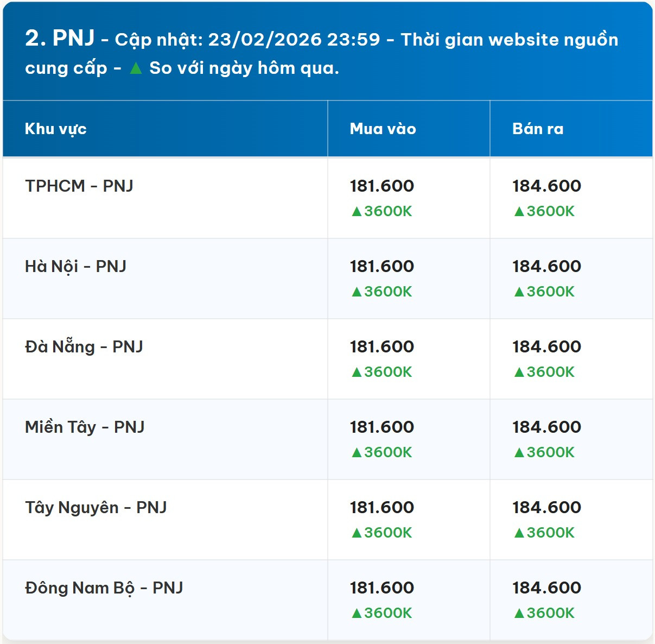The image size is (655, 644).
Task: Click the up arrow under Đà Nẵng sell price
Action: 519,372
